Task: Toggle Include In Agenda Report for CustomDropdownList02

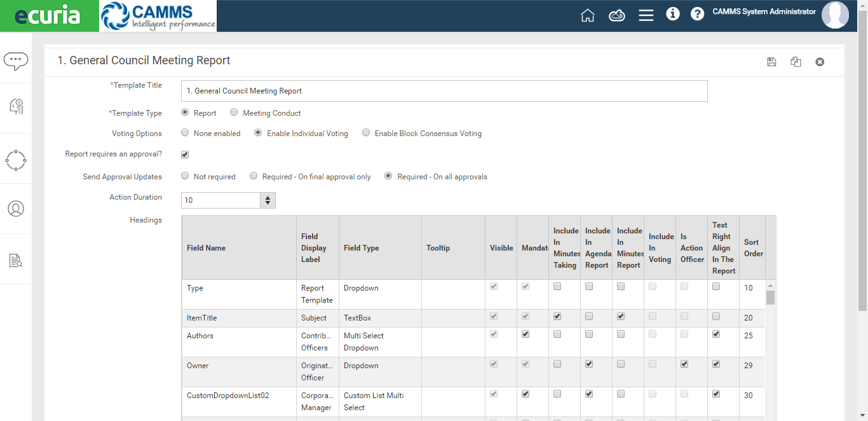Action: point(589,394)
